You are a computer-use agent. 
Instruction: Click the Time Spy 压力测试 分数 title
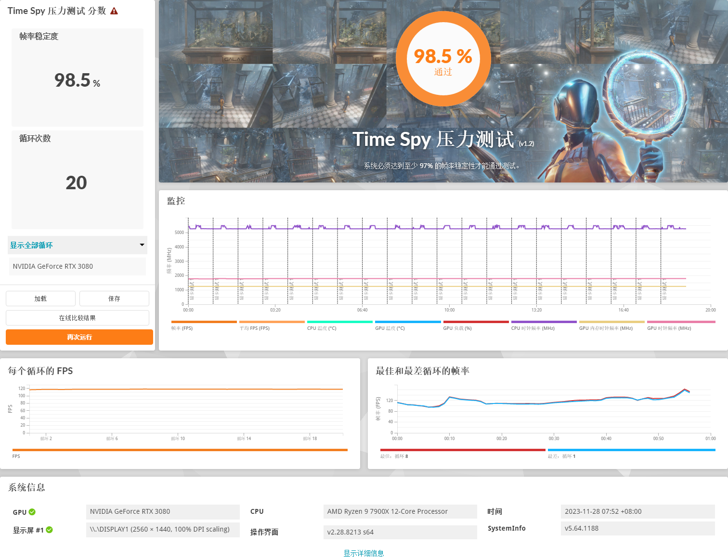pos(57,11)
